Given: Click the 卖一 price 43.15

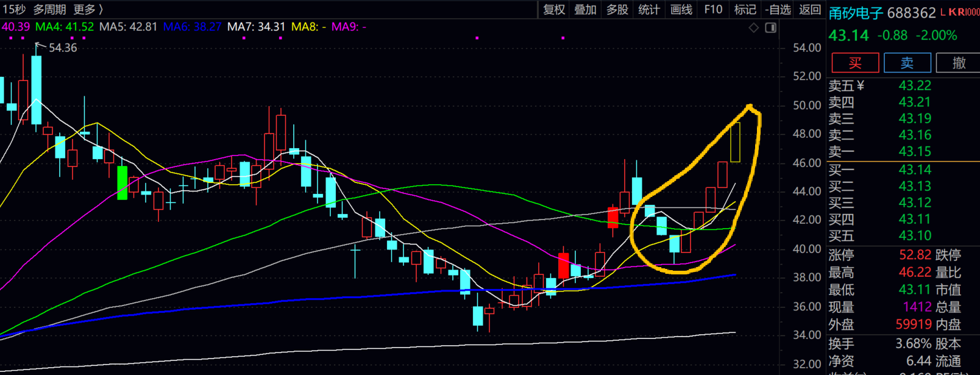Looking at the screenshot, I should [914, 152].
